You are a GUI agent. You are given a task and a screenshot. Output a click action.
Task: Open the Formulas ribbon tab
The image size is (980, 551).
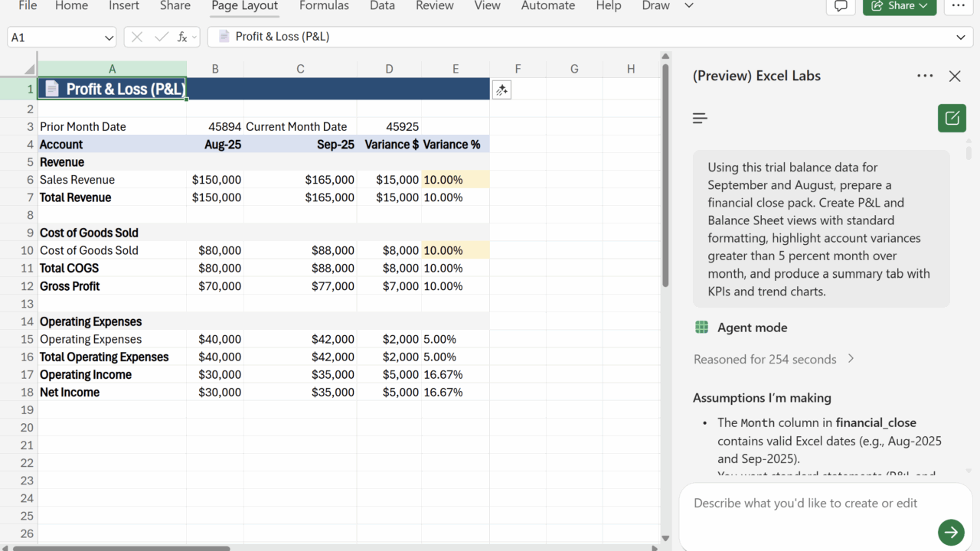click(324, 6)
